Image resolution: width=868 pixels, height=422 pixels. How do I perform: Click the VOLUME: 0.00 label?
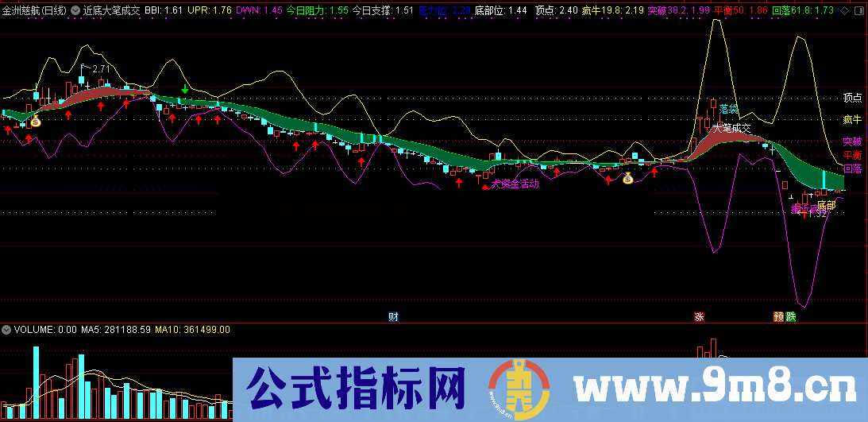click(x=45, y=330)
